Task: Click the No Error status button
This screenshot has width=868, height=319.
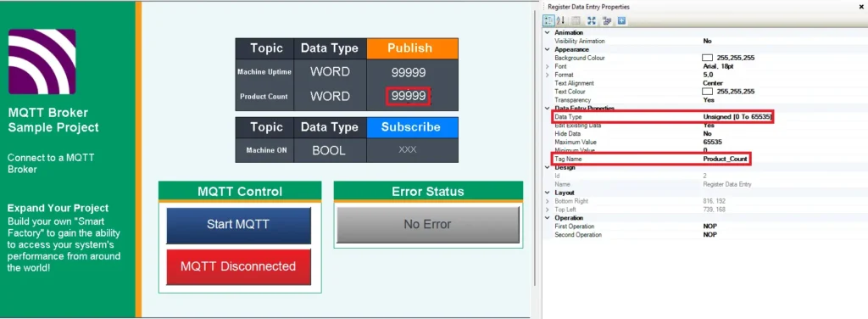Action: point(427,225)
